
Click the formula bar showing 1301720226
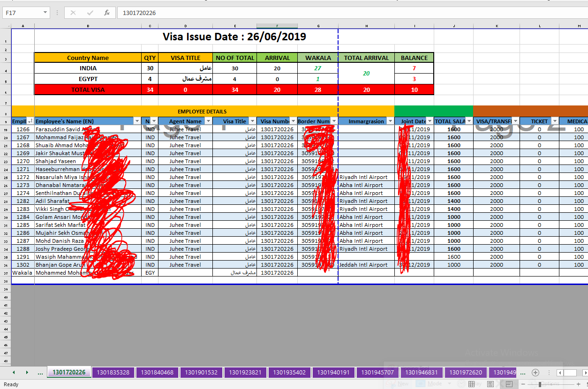tap(352, 13)
